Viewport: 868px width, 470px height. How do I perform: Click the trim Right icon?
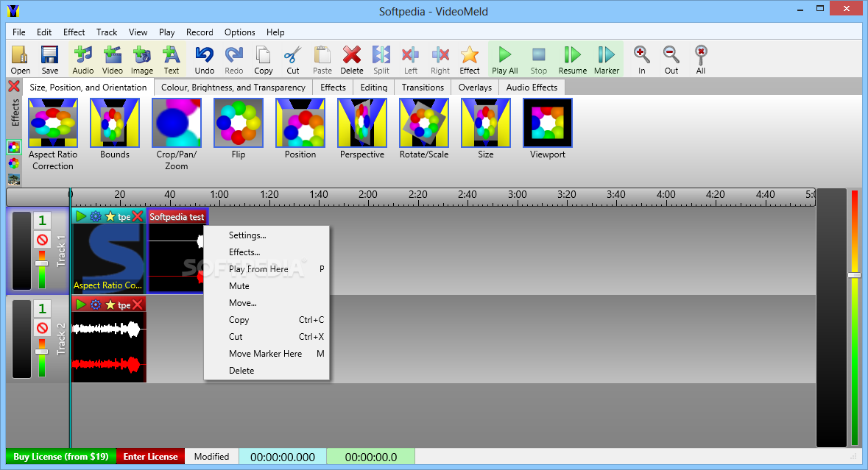pos(440,59)
